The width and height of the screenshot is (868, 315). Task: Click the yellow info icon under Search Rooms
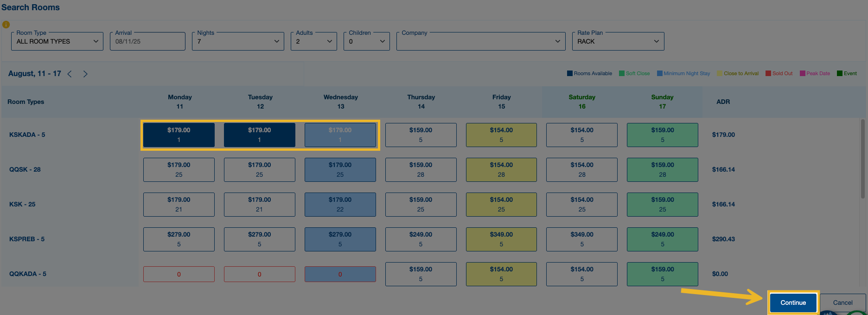pyautogui.click(x=6, y=25)
